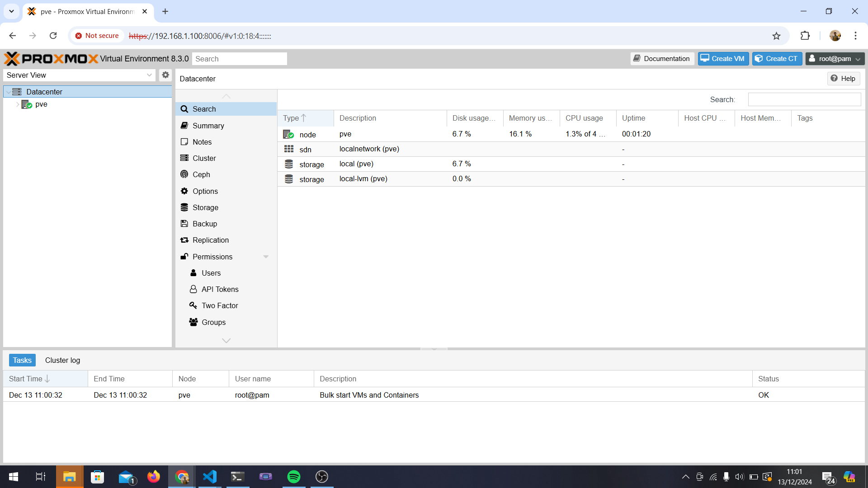Open browser Extensions puzzle icon

pyautogui.click(x=805, y=36)
